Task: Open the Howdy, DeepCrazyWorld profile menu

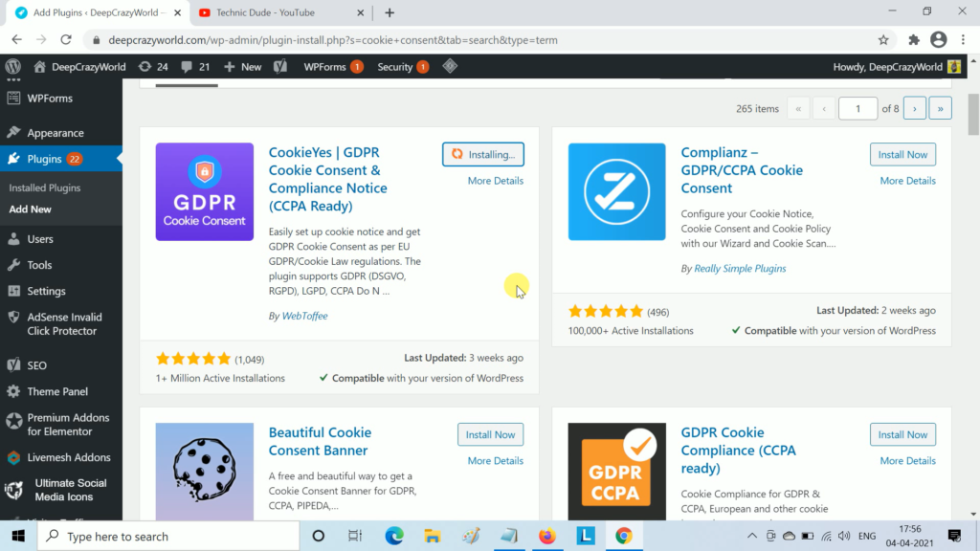Action: coord(896,67)
